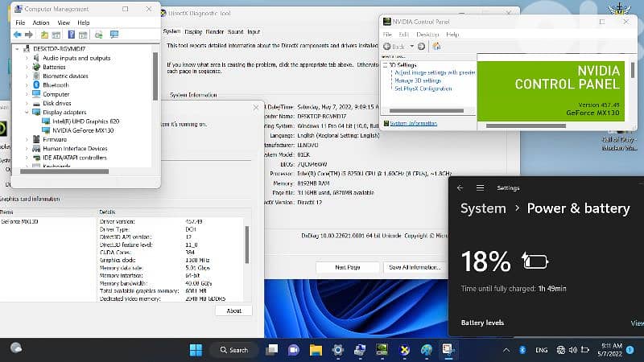Expand the Firmware node

(27, 139)
